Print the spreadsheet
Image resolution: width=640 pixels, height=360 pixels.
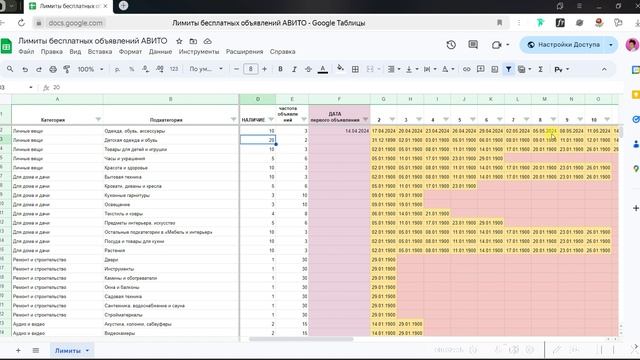53,69
